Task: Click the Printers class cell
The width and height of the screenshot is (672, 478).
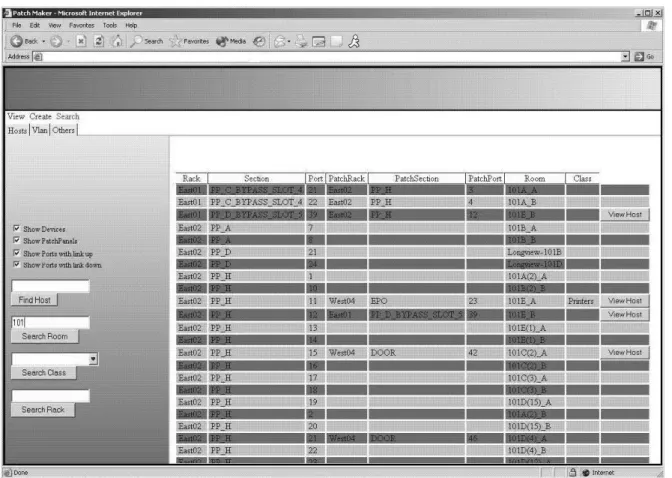Action: click(582, 301)
